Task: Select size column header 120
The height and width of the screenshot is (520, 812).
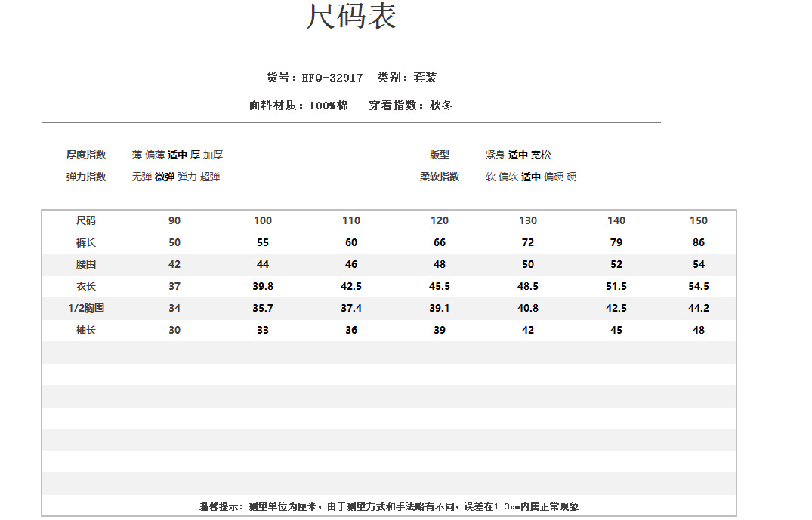Action: tap(440, 220)
